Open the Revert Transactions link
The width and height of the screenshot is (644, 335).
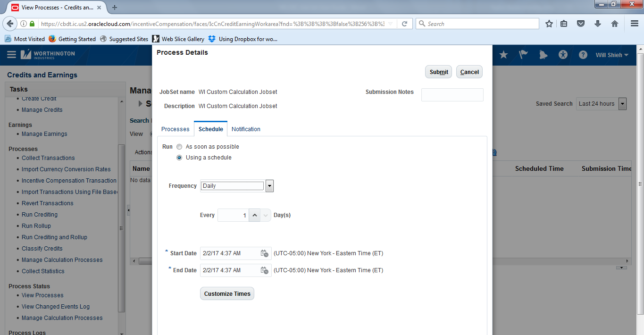pyautogui.click(x=48, y=203)
